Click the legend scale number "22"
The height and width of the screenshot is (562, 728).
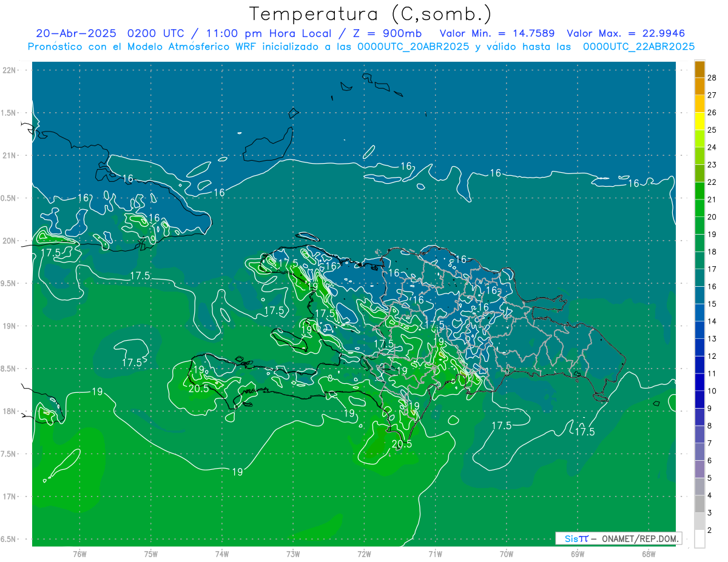(712, 182)
